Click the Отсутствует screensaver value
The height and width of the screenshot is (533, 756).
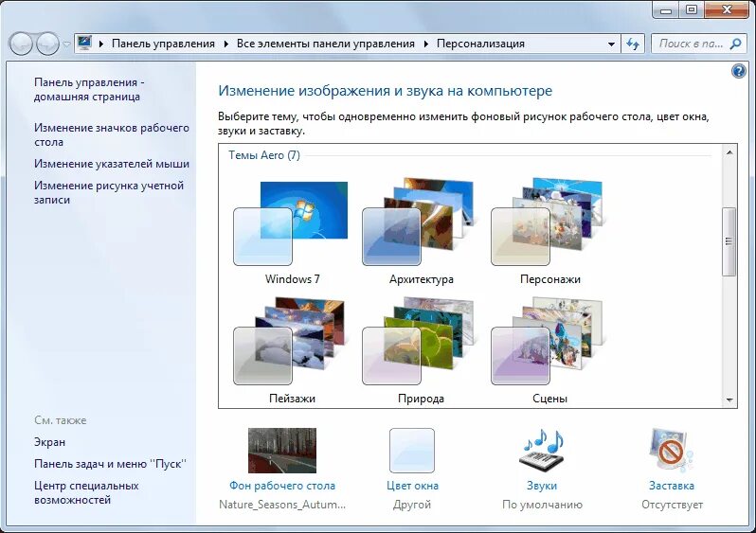pyautogui.click(x=672, y=505)
